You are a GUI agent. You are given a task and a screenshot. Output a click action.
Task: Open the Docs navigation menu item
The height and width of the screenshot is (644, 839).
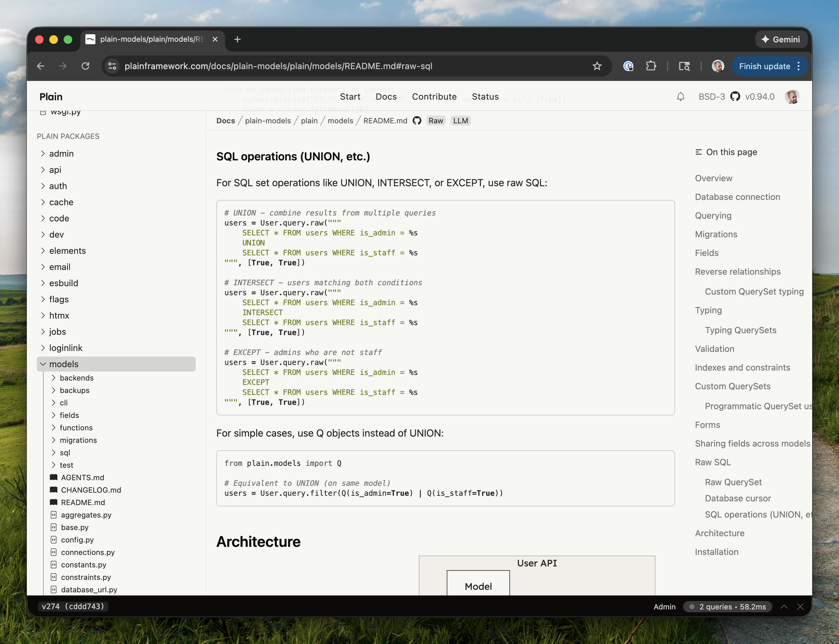click(x=386, y=97)
